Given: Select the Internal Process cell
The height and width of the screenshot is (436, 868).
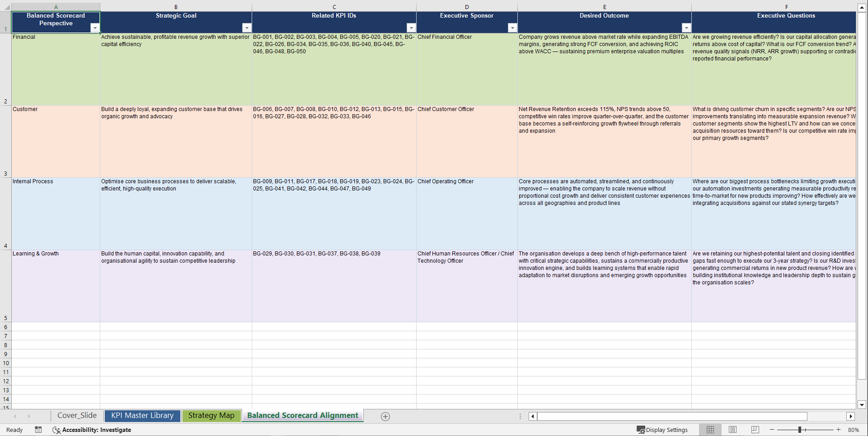Looking at the screenshot, I should [x=56, y=214].
